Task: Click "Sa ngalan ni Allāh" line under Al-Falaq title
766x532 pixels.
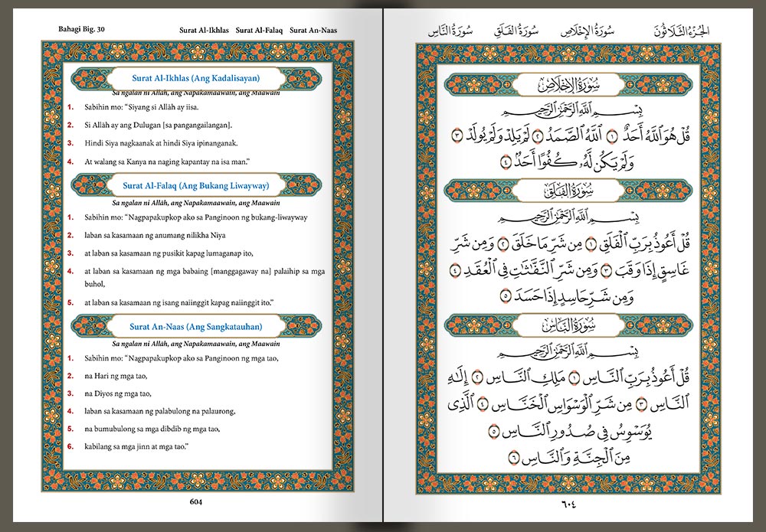Action: [x=196, y=203]
